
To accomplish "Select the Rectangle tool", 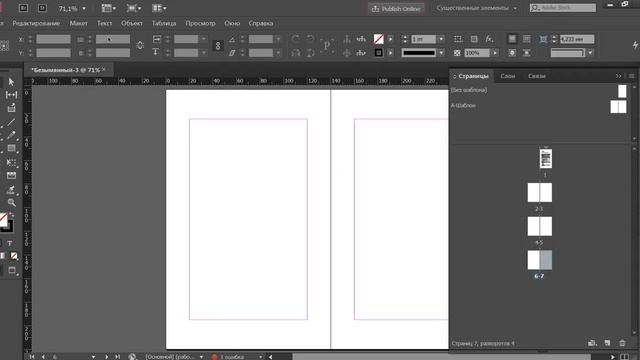I will point(11,149).
